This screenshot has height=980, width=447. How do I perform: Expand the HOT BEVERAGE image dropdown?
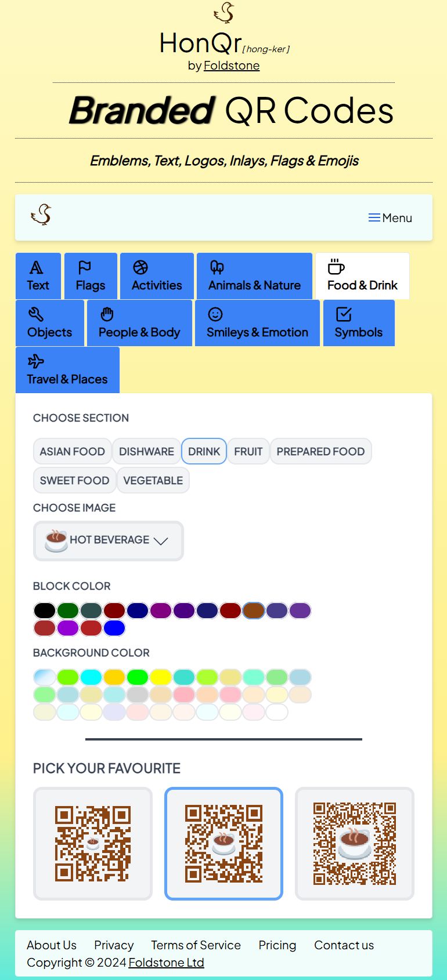(x=108, y=540)
